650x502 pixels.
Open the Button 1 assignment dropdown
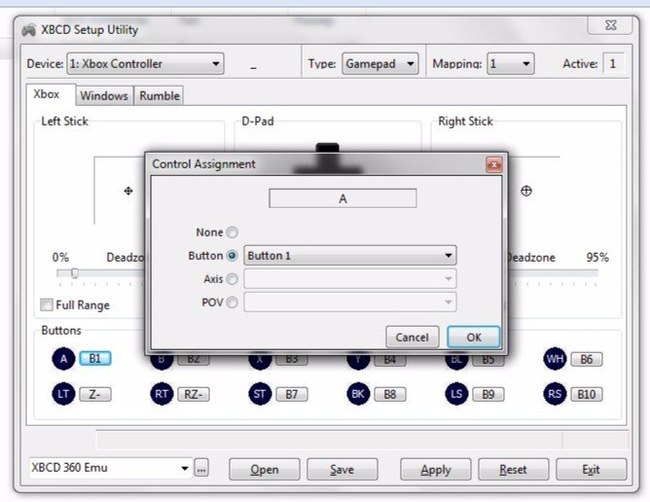[x=349, y=256]
